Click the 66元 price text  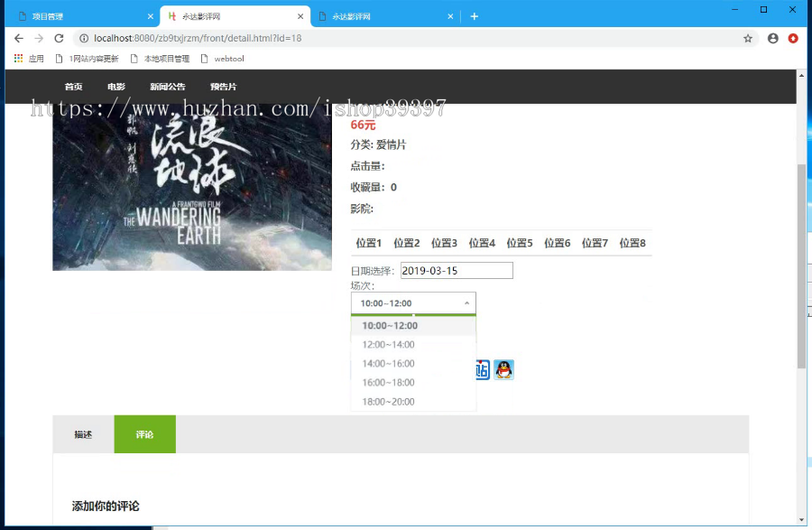(x=363, y=125)
